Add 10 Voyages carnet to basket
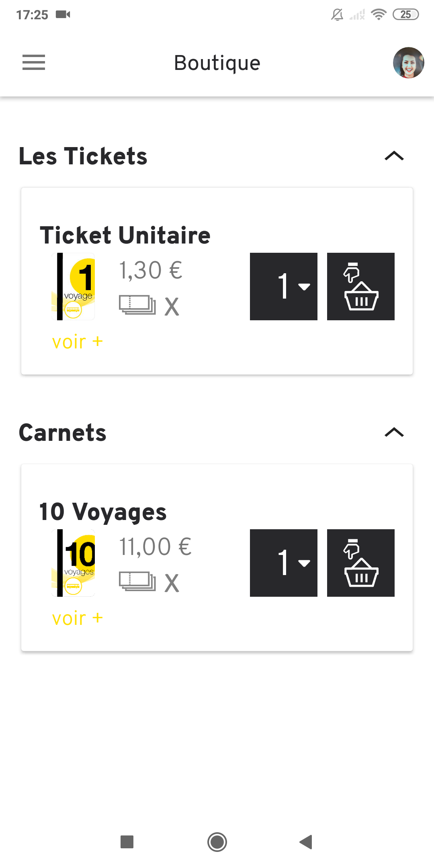The width and height of the screenshot is (434, 868). (360, 563)
